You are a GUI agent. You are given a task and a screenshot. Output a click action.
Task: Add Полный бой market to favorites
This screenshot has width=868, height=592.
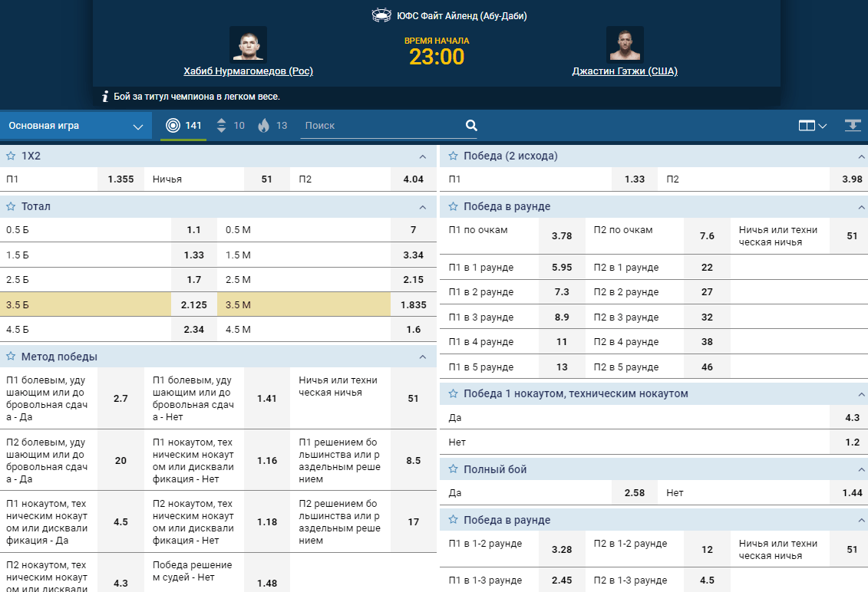click(x=454, y=469)
